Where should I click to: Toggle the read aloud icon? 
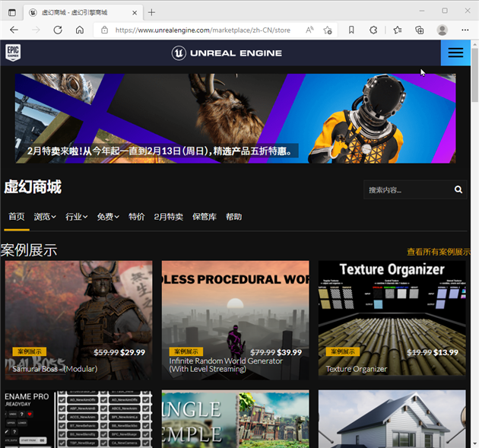click(309, 30)
